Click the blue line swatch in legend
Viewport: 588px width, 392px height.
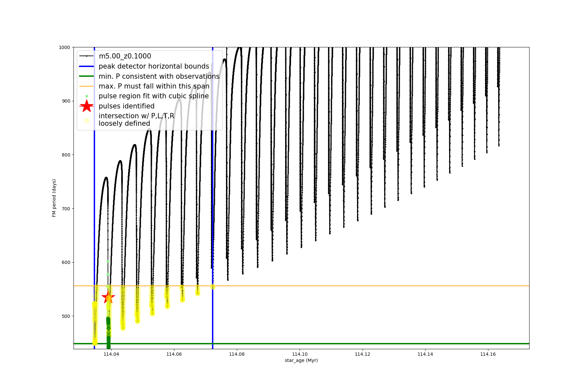coord(87,66)
